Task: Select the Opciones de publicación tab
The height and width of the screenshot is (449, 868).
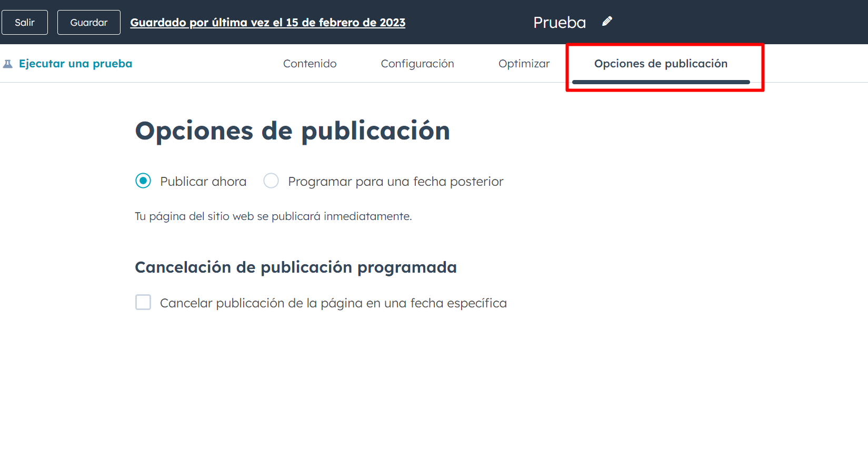Action: pos(661,64)
